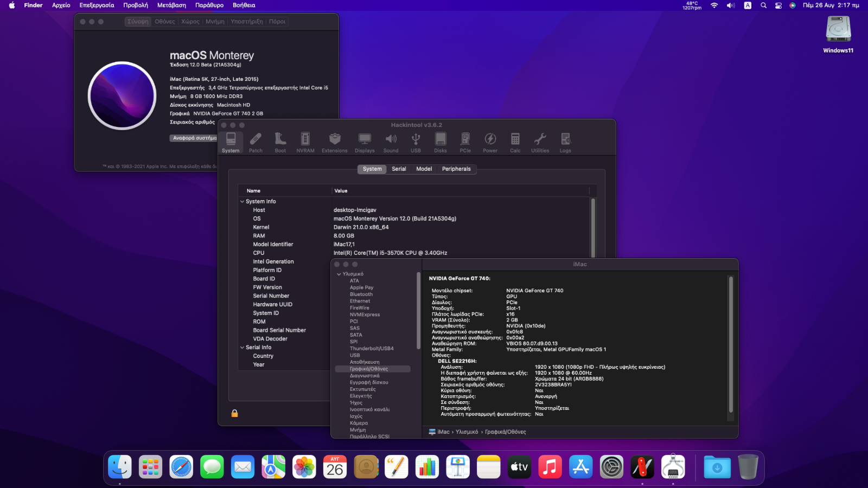The image size is (868, 488).
Task: Open the Displays section in Hackintool
Action: (365, 143)
